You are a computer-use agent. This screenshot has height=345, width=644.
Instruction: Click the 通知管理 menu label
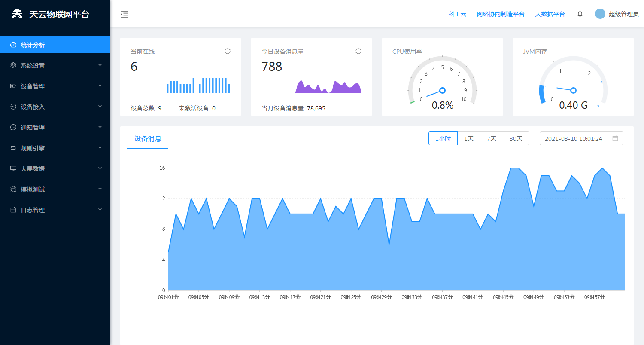pos(33,128)
